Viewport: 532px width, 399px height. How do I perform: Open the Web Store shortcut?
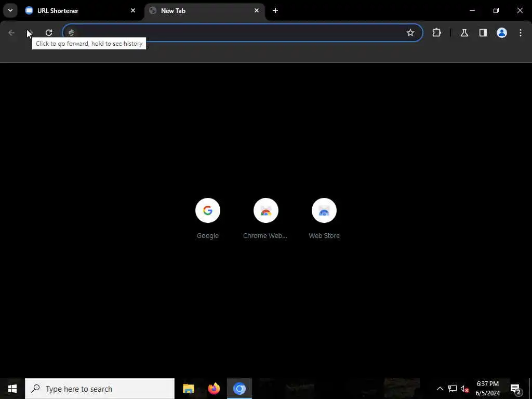[324, 219]
